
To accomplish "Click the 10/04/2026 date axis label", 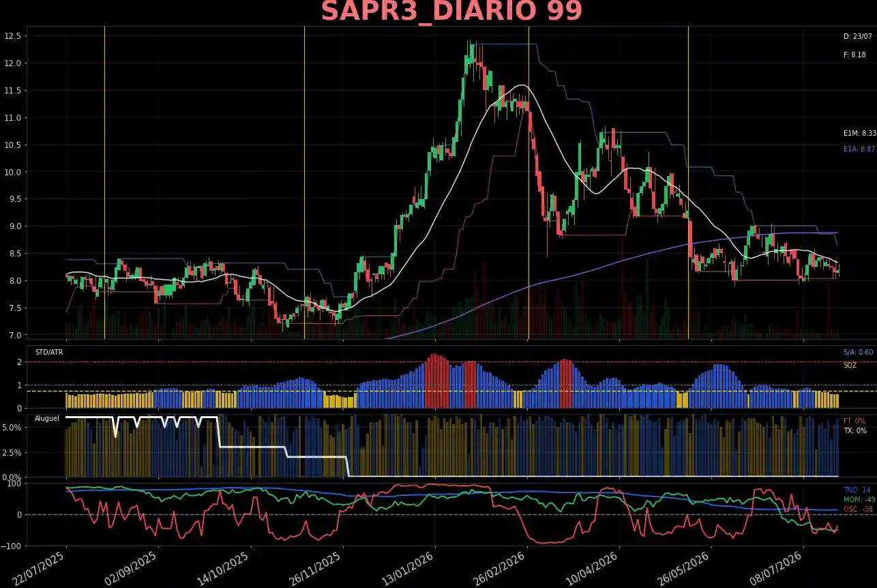I will coord(591,569).
